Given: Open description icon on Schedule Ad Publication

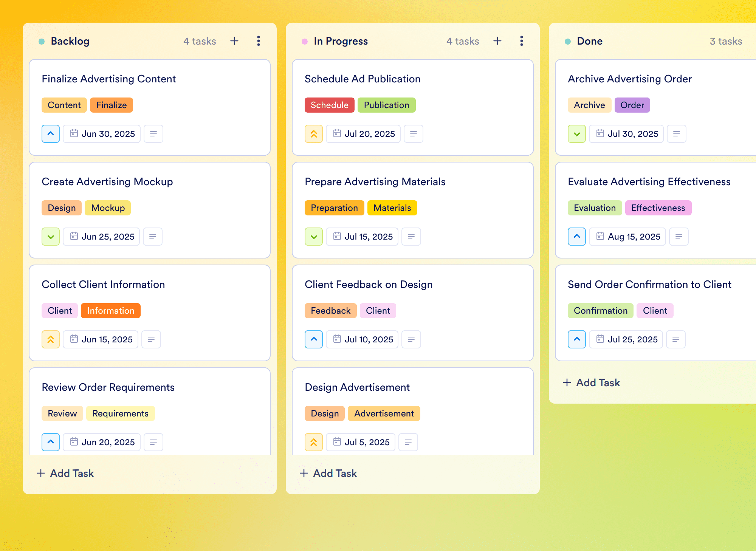Looking at the screenshot, I should click(414, 134).
